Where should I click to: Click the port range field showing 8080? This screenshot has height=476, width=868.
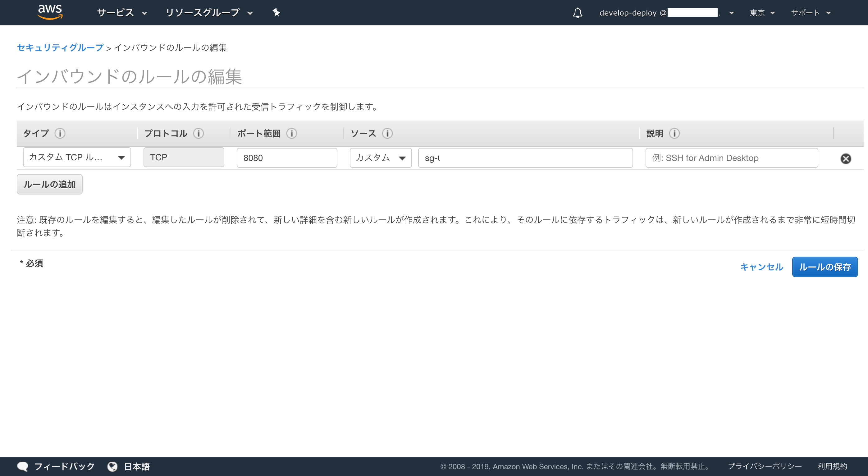click(x=287, y=158)
